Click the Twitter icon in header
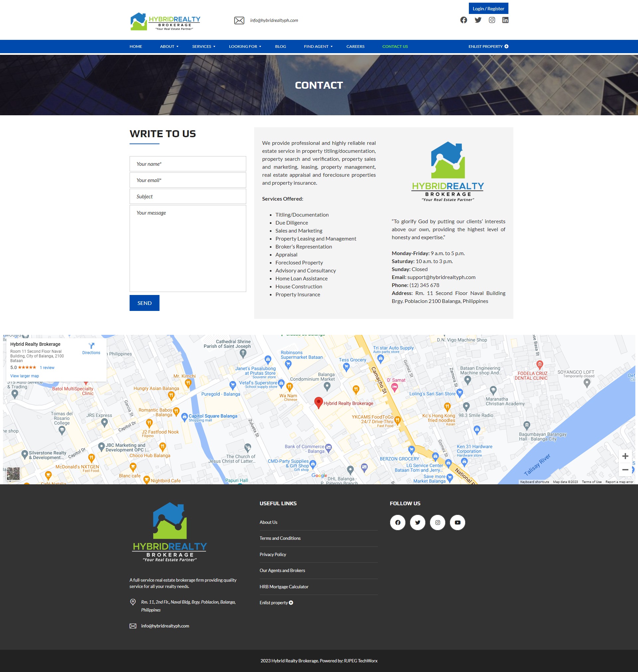Image resolution: width=638 pixels, height=672 pixels. pos(478,20)
